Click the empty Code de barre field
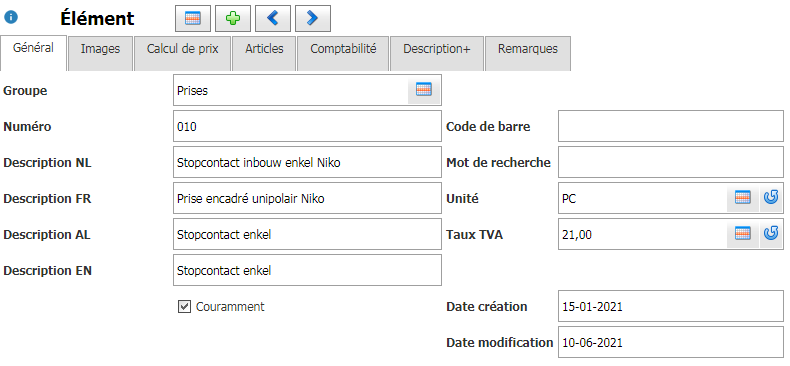Viewport: 790px width, 366px height. 671,126
